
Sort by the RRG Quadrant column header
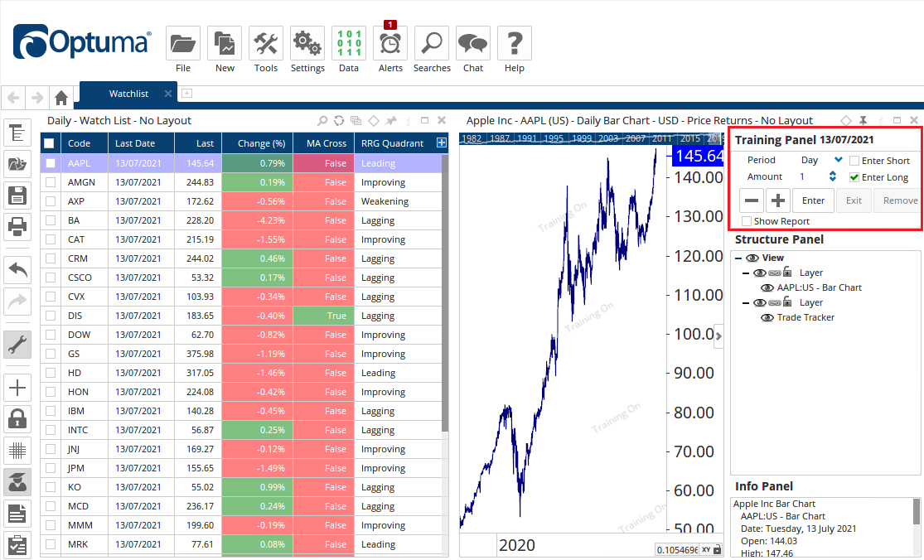point(393,143)
